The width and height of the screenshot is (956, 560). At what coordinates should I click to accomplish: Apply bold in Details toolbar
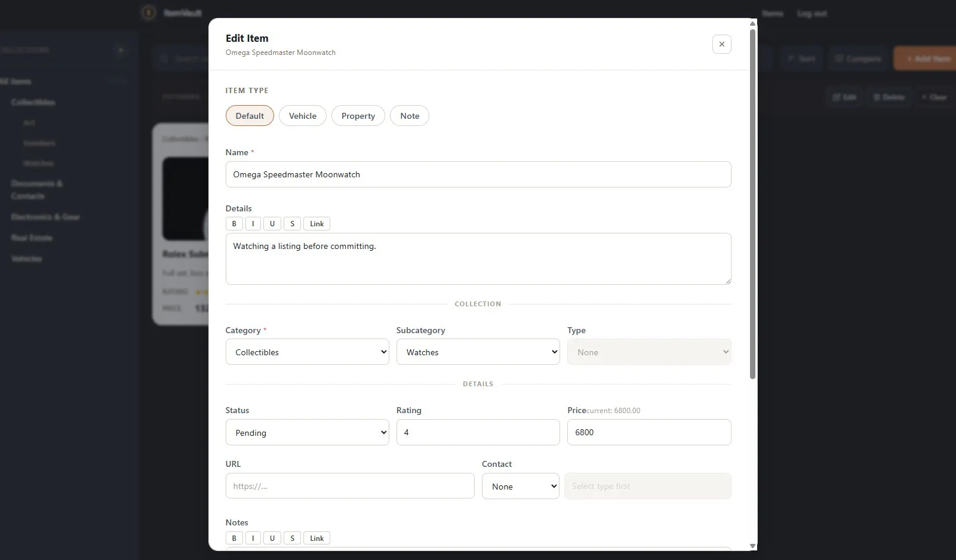(x=234, y=224)
